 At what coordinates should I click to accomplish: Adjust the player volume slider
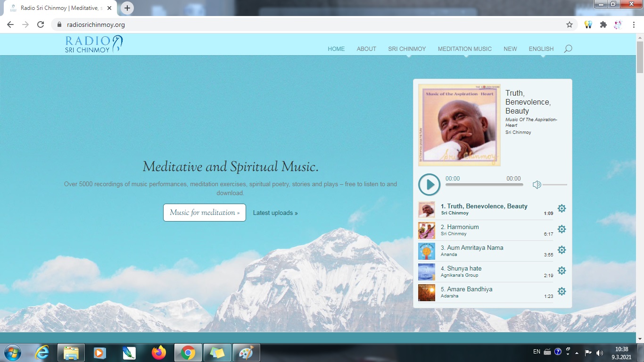555,185
